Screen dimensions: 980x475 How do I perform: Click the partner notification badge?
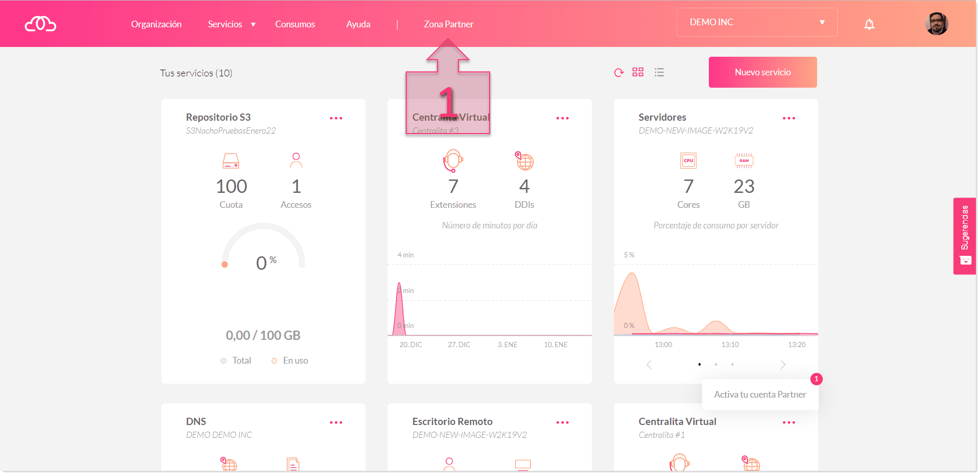(816, 379)
